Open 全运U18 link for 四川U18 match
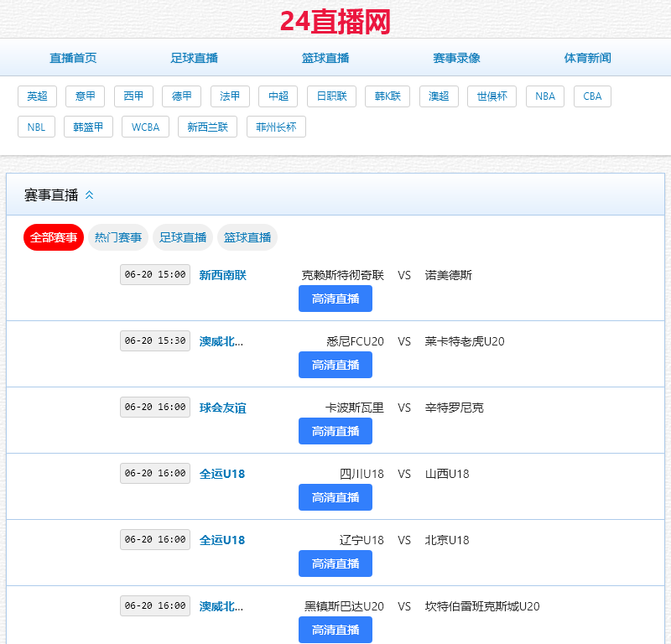Screen dimensions: 671x644 coord(222,474)
